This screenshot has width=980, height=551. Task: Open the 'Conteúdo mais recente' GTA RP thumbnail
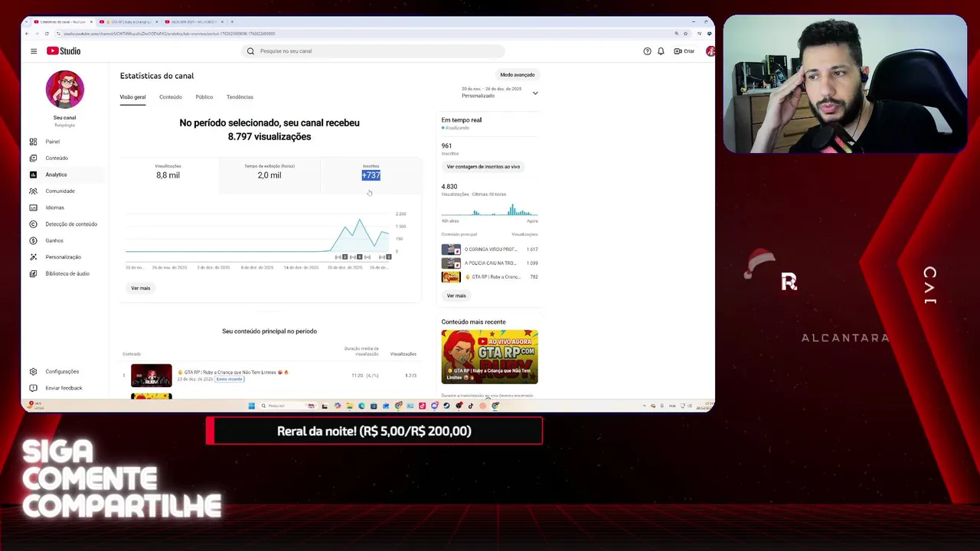tap(490, 357)
